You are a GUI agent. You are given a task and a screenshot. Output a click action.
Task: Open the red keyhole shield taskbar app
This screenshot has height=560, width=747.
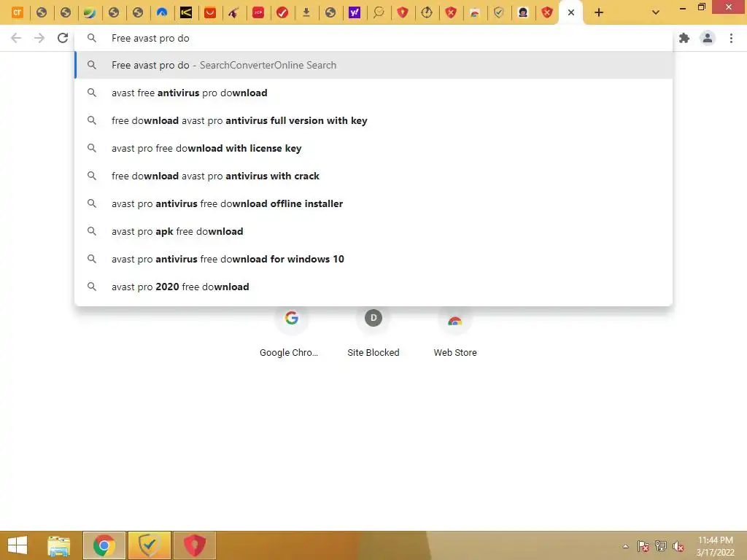pos(194,545)
